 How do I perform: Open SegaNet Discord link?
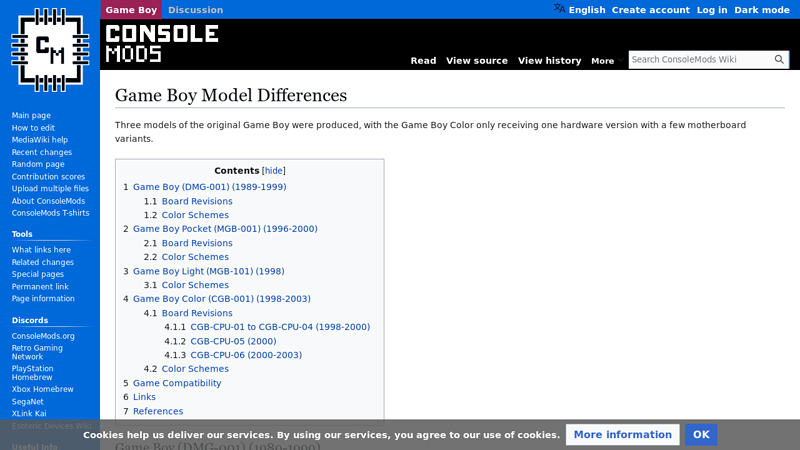28,402
